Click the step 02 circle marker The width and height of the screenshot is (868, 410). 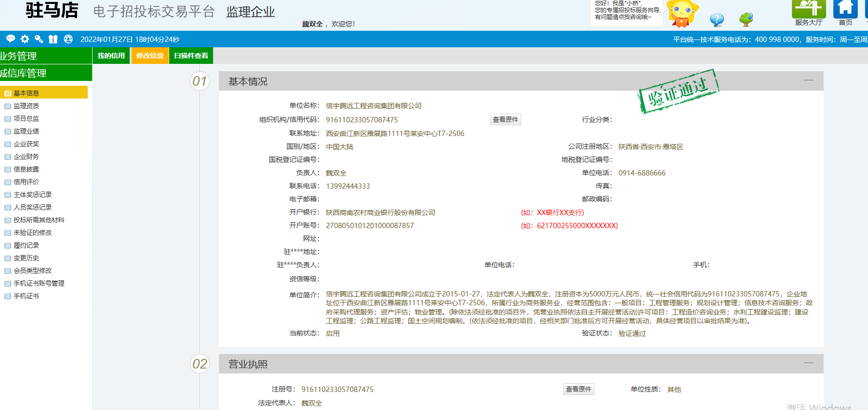pos(199,364)
